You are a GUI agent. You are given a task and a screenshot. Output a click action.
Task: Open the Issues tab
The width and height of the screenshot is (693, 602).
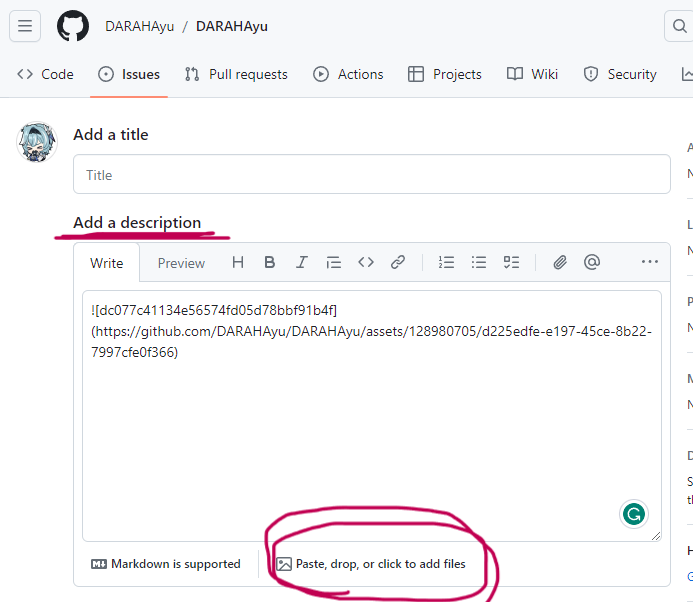coord(129,74)
